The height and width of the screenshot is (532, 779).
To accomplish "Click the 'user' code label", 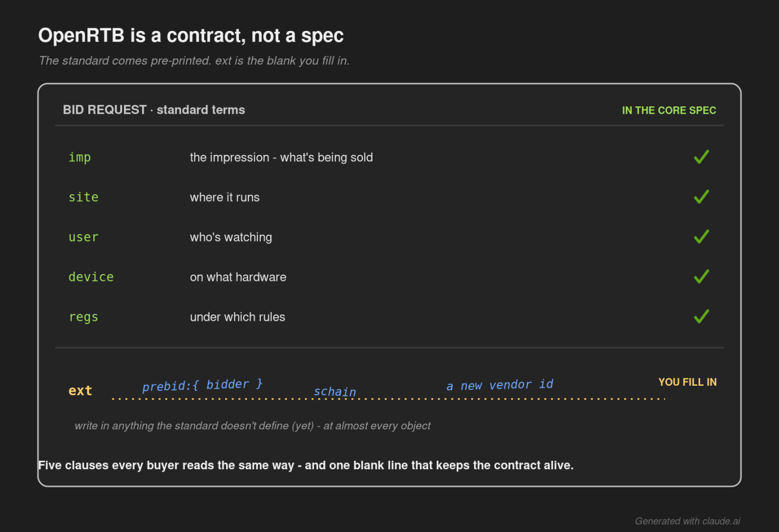I will 84,237.
